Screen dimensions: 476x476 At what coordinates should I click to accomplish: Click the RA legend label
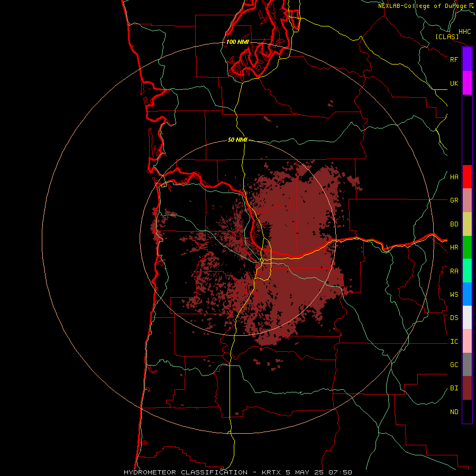pyautogui.click(x=454, y=271)
